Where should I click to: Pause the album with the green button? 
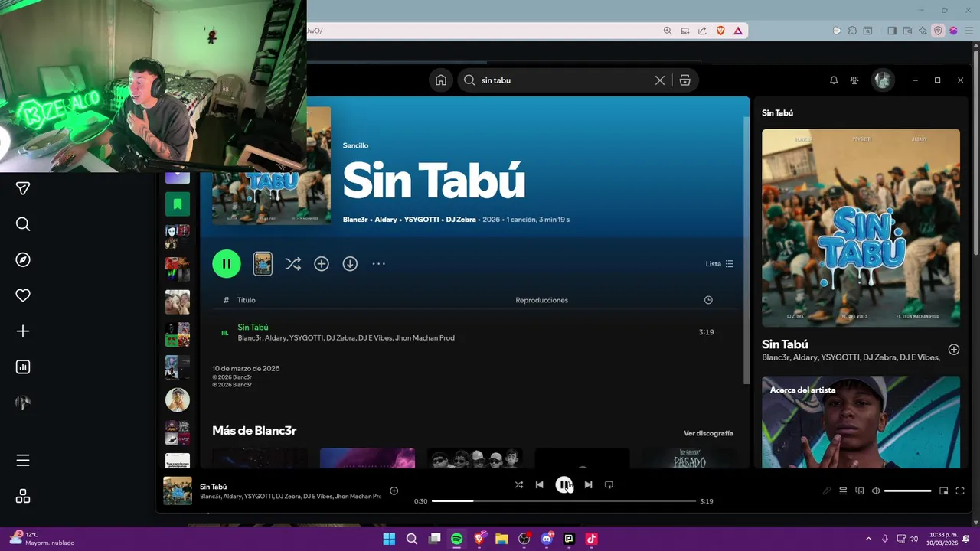[x=227, y=263]
